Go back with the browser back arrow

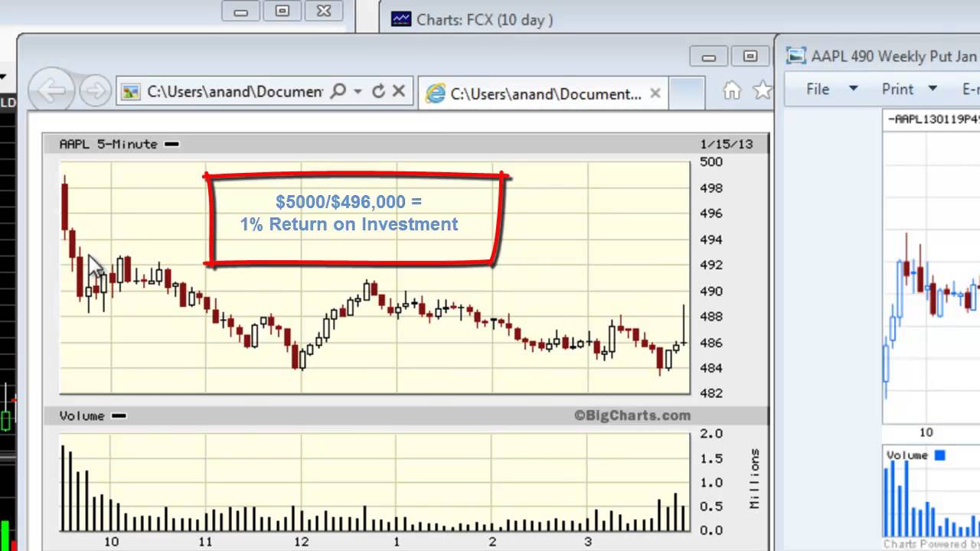(x=52, y=92)
